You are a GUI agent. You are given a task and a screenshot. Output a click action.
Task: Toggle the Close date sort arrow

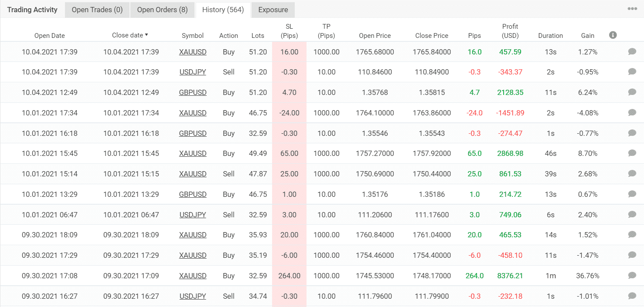click(x=147, y=35)
